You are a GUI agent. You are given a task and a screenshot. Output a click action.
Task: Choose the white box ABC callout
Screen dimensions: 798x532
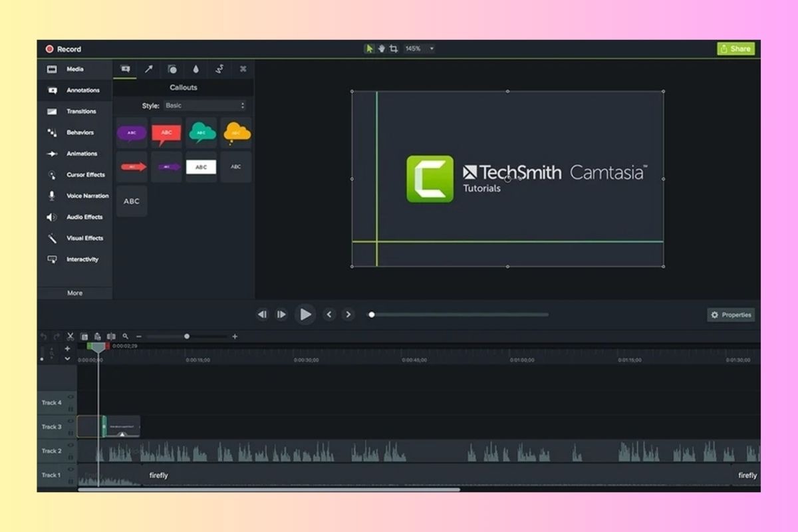(x=201, y=167)
